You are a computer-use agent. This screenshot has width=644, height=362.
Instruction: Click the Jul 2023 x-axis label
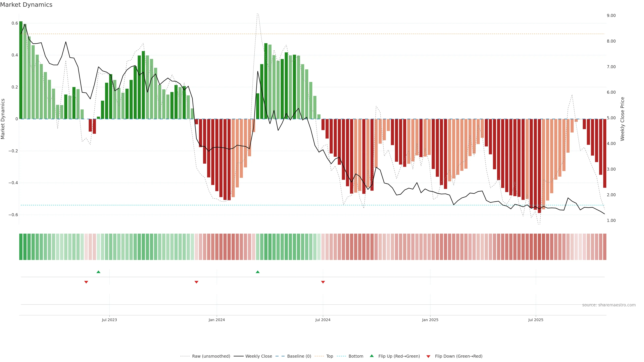coord(109,320)
